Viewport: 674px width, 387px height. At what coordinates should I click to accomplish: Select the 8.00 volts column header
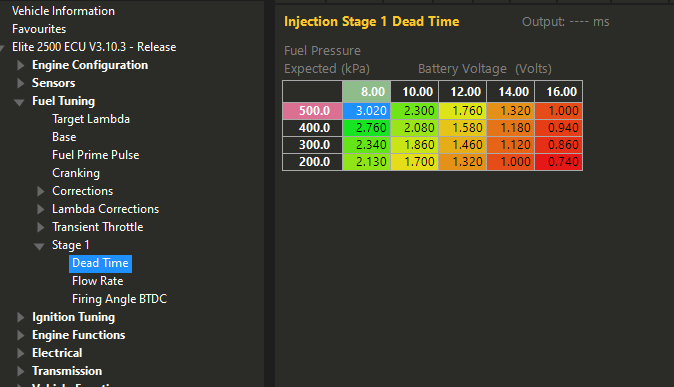367,92
